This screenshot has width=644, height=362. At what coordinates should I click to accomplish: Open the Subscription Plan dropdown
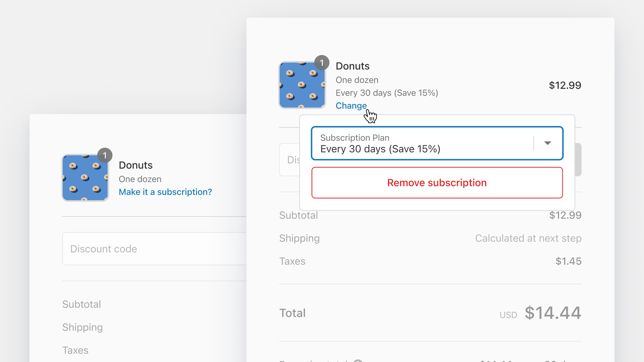[x=437, y=143]
